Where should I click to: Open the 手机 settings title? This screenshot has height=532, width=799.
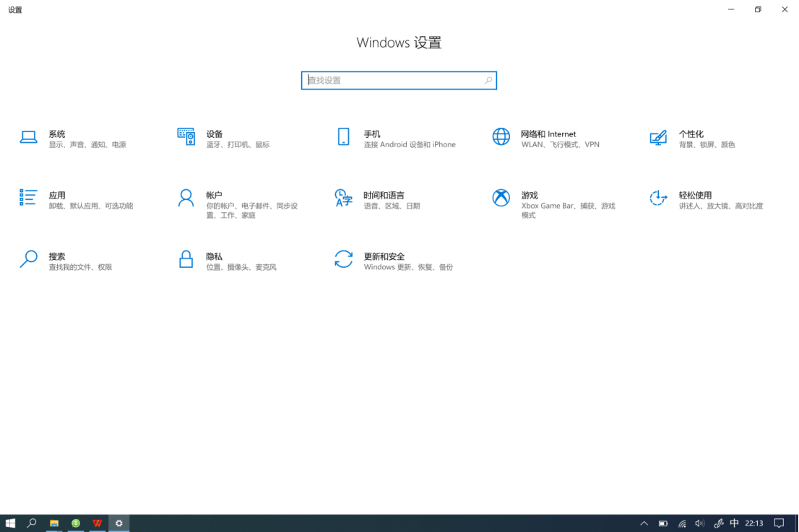tap(372, 134)
